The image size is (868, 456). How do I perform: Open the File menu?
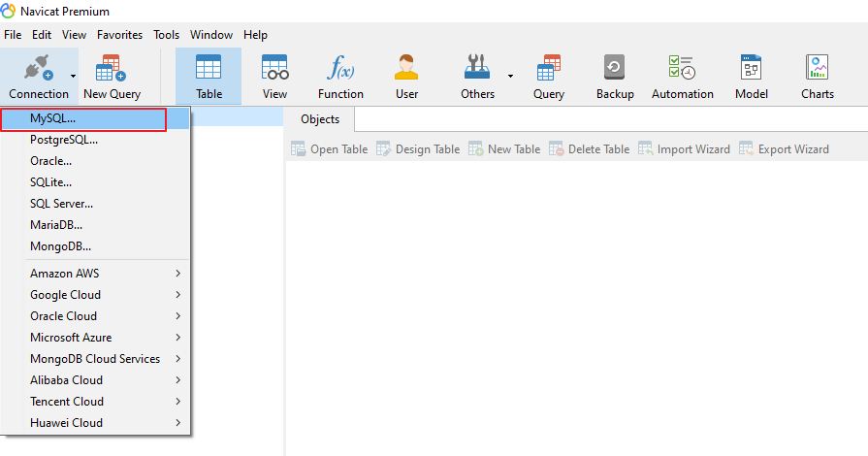point(13,35)
